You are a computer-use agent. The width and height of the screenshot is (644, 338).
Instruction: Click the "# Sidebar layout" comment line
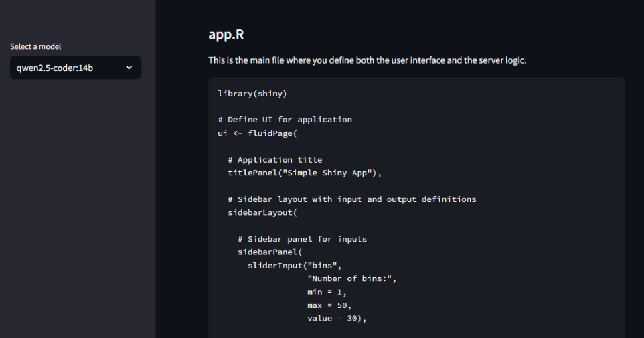pyautogui.click(x=351, y=199)
